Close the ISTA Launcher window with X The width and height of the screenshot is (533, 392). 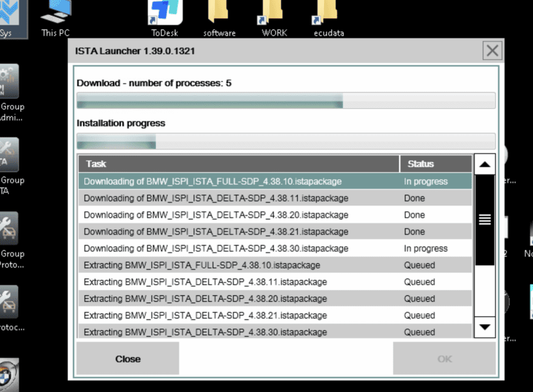[x=492, y=51]
